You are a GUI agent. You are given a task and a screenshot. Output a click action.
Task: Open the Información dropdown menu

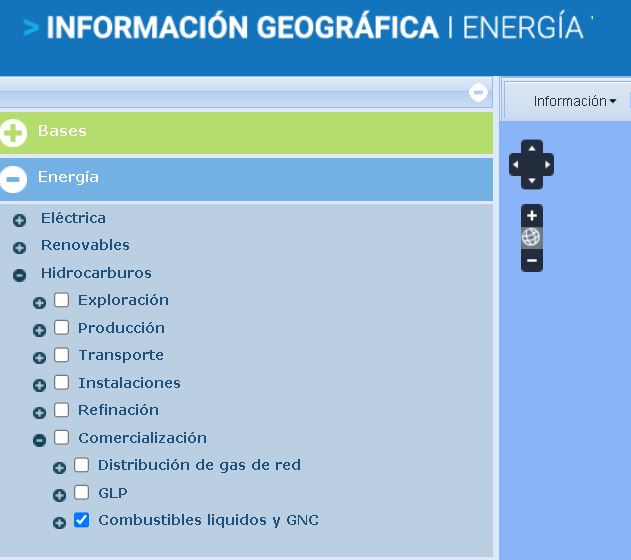pos(574,101)
